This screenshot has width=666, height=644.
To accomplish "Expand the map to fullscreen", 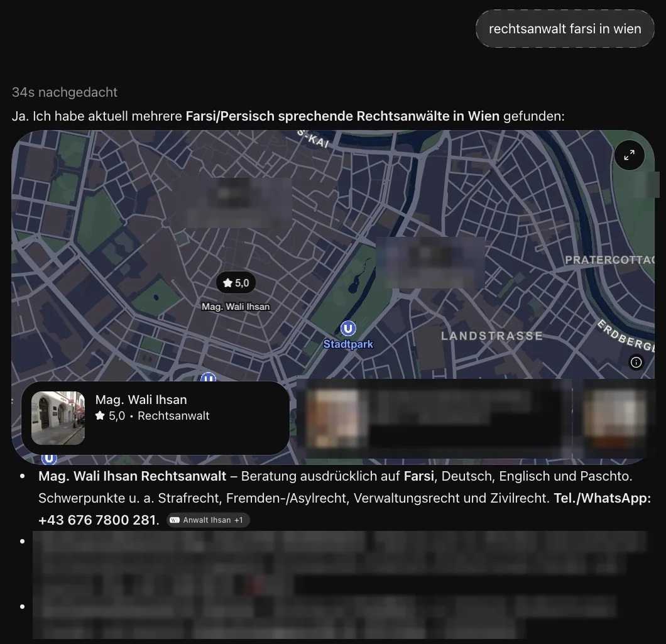I will pyautogui.click(x=629, y=155).
